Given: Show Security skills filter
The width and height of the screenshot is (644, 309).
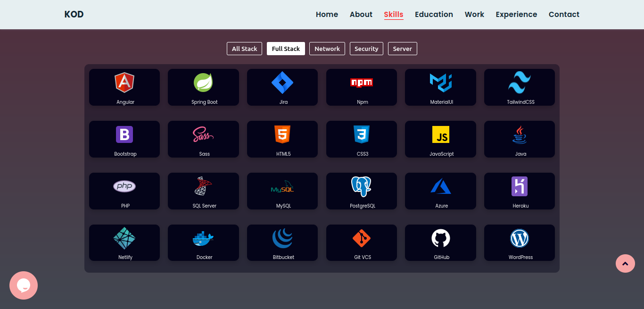Looking at the screenshot, I should (366, 49).
